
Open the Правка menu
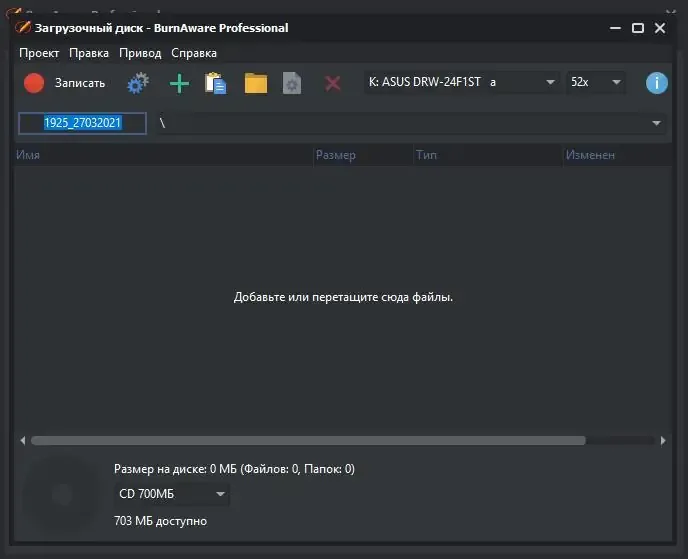click(x=89, y=53)
